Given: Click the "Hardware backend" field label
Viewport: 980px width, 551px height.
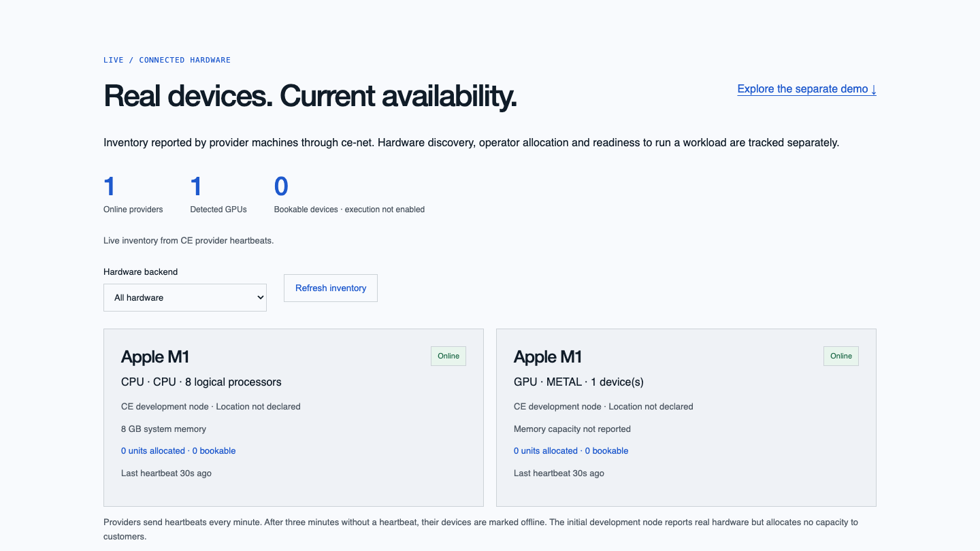Looking at the screenshot, I should (140, 271).
